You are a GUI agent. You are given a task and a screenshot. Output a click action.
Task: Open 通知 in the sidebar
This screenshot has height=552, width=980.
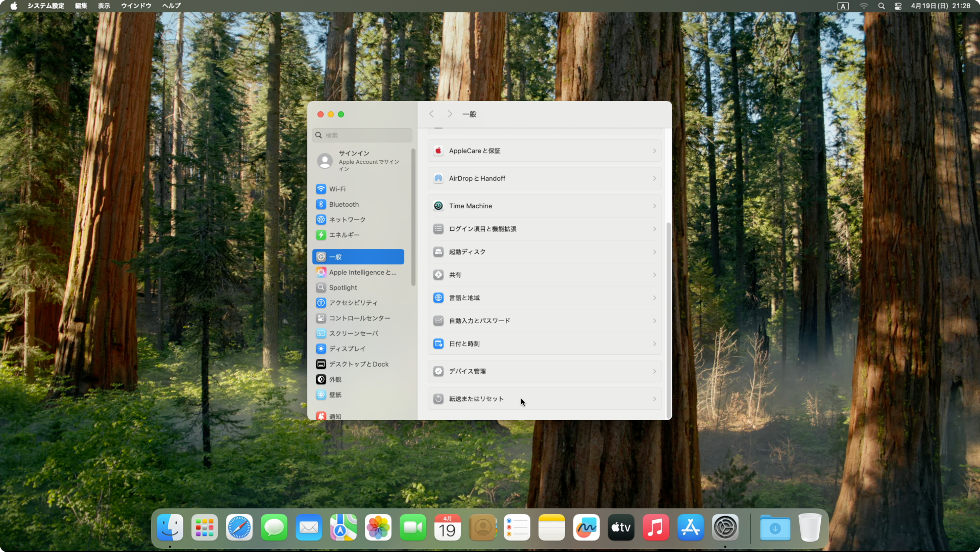(x=358, y=416)
